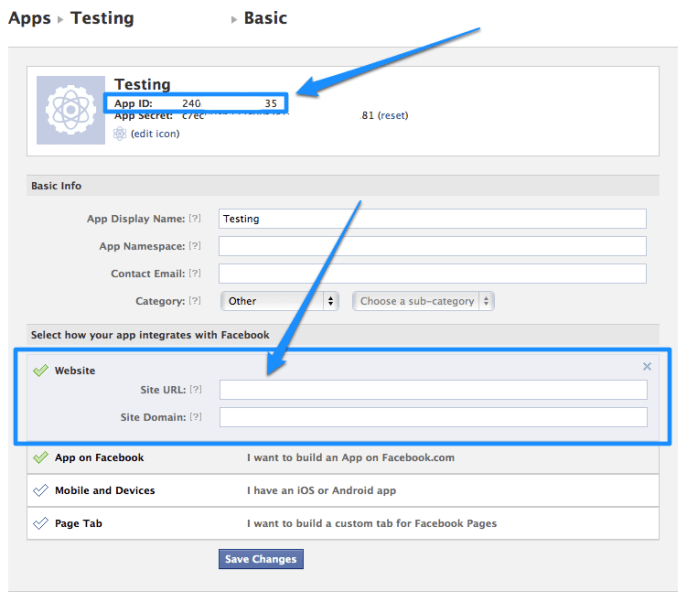Toggle the Website integration checkmark

coord(40,371)
